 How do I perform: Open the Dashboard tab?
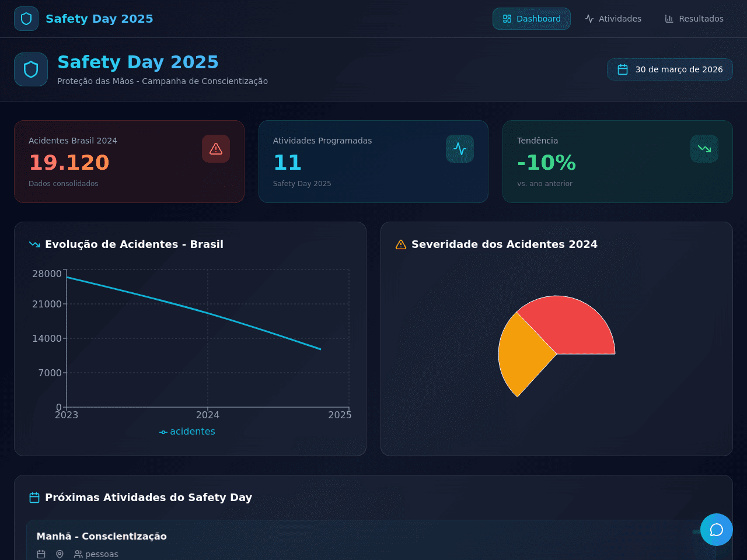(532, 19)
